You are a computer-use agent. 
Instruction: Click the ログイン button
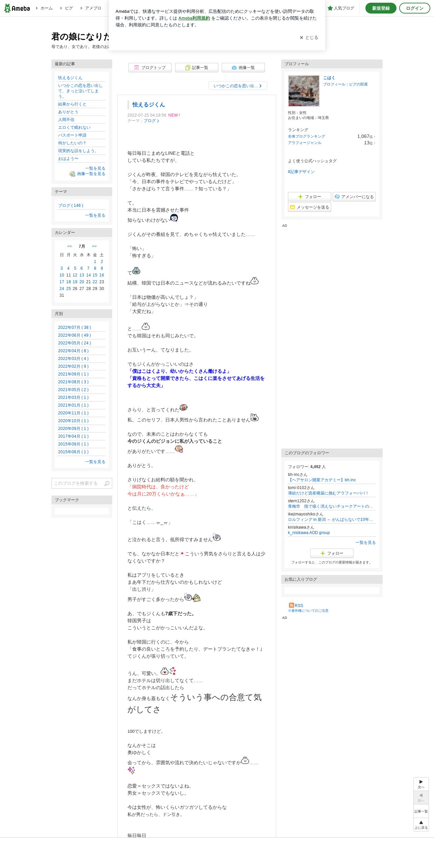tap(414, 8)
